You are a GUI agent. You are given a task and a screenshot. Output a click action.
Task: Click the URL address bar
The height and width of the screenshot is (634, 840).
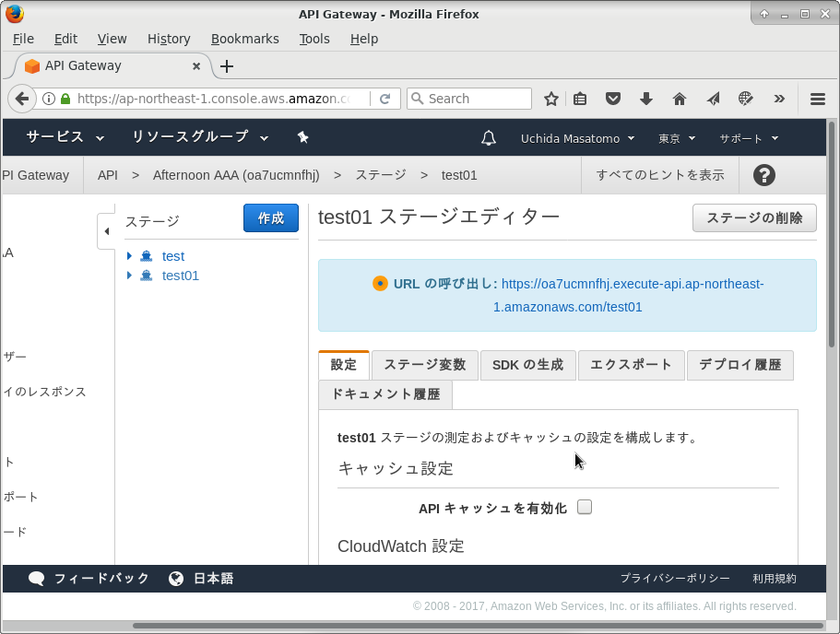[214, 99]
